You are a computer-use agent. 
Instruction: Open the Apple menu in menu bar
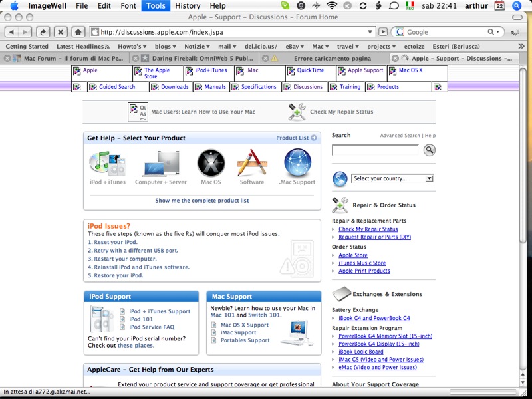[x=14, y=6]
